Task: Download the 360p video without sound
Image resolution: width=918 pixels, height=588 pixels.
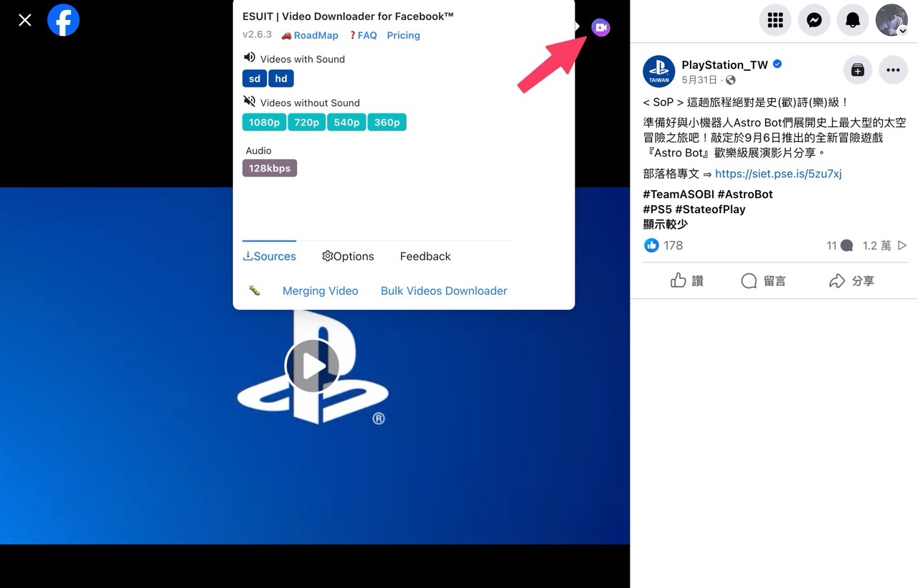Action: 387,123
